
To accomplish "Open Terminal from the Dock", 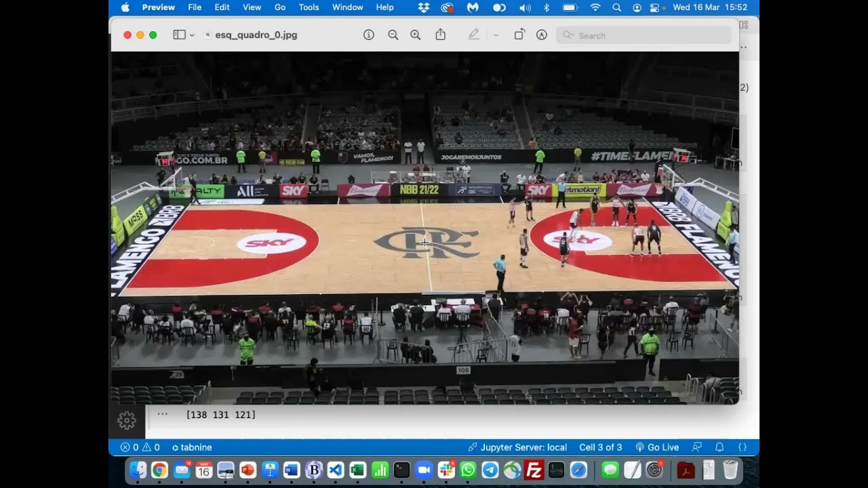I will coord(402,470).
